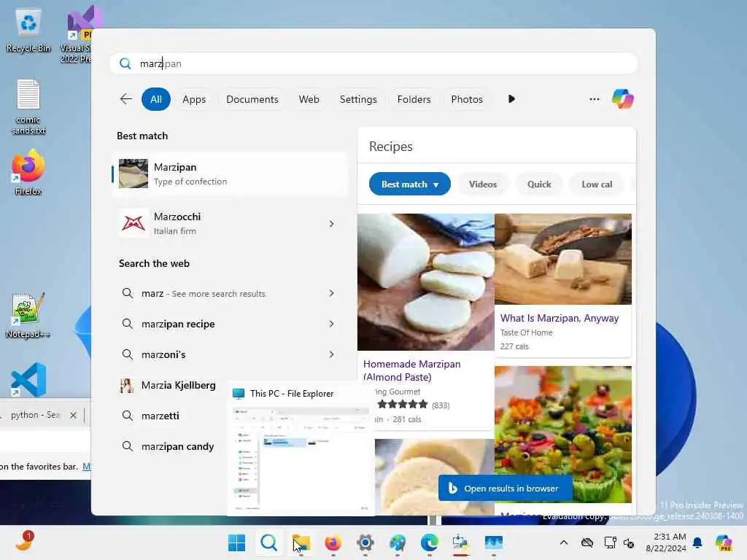Open Copilot preview icon in system tray
Viewport: 747px width, 560px height.
pos(724,542)
